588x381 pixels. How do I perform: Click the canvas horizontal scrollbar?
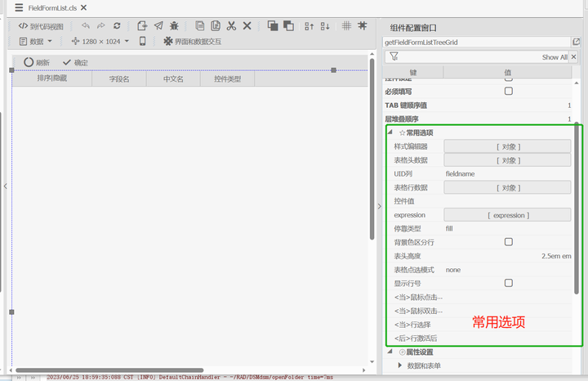[x=109, y=370]
